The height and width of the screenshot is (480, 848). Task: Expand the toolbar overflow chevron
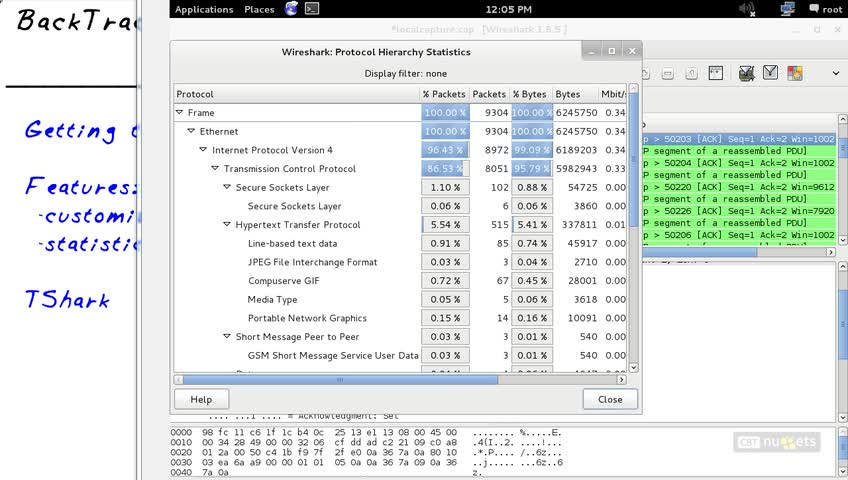click(x=836, y=74)
